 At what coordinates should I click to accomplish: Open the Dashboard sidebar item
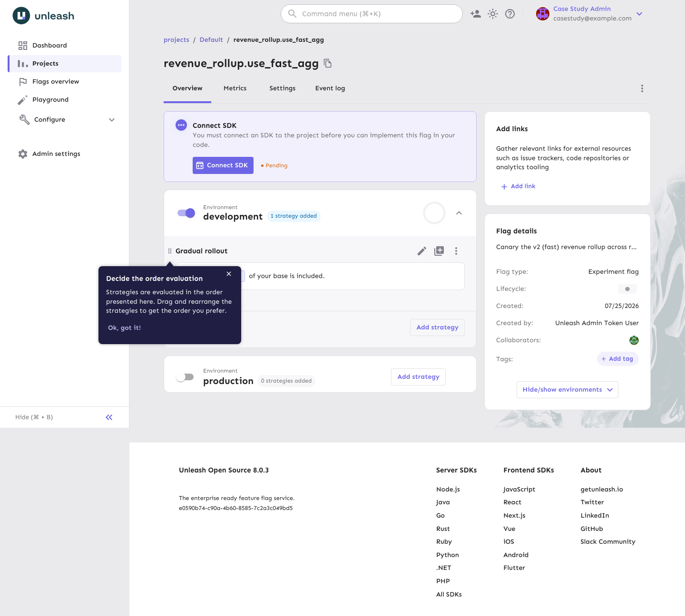pos(64,46)
